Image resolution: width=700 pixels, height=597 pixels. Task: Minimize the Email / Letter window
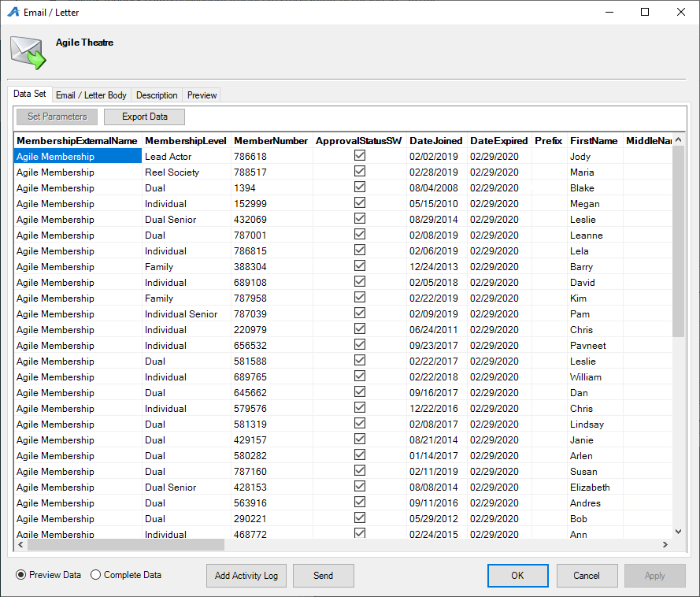coord(609,12)
